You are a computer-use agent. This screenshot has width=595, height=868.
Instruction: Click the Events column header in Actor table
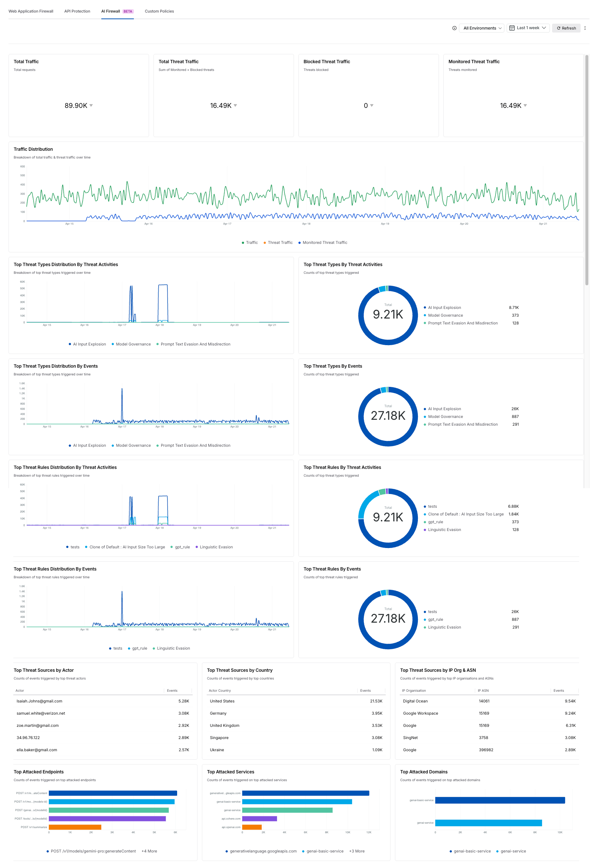(x=172, y=691)
